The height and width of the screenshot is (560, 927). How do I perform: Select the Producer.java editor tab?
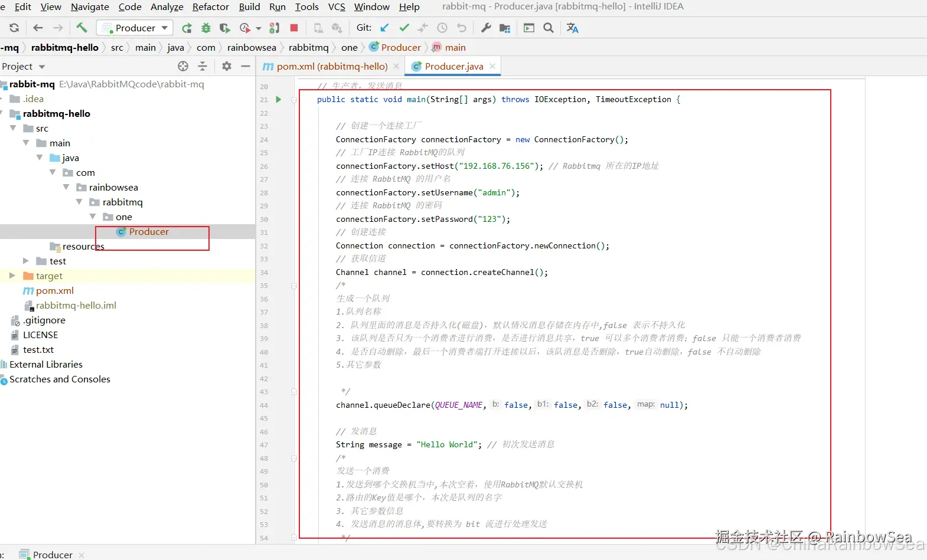(453, 66)
